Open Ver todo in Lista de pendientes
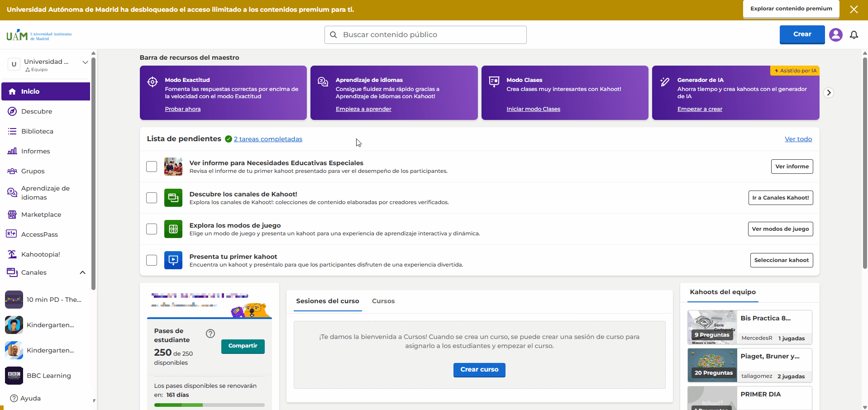868x410 pixels. click(x=798, y=139)
